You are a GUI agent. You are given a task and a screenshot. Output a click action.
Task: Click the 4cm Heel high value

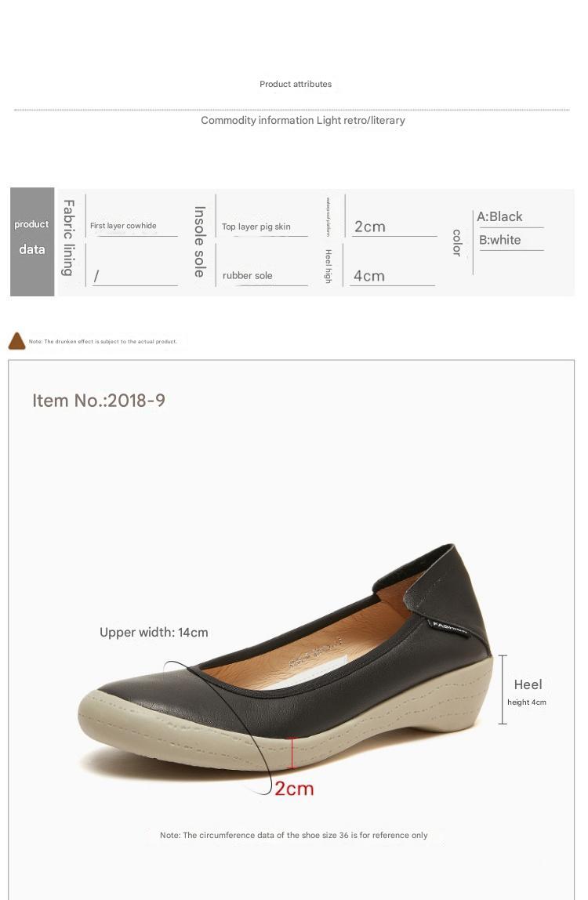368,276
